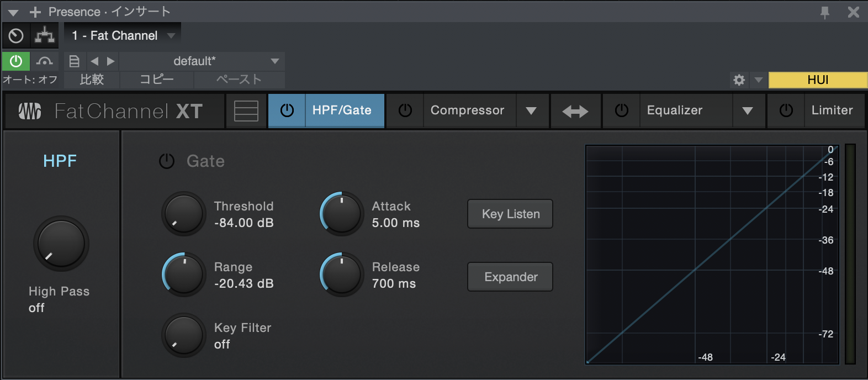Click the Threshold knob

184,214
